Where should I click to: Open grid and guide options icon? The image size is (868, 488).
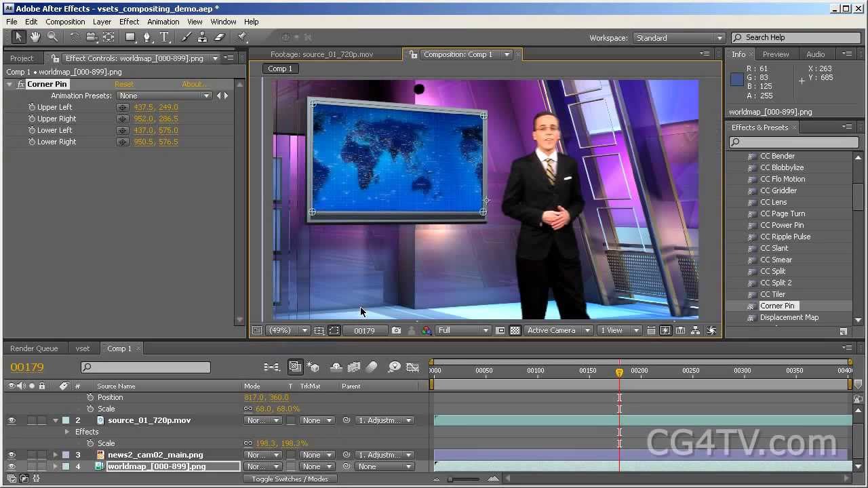click(x=319, y=330)
